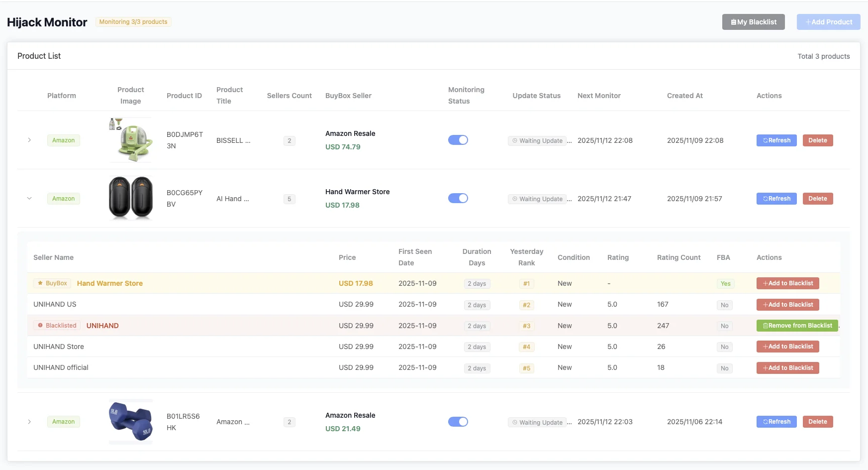Refresh the AI Hand warmer product
Screen dimensions: 868x470
[x=776, y=199]
